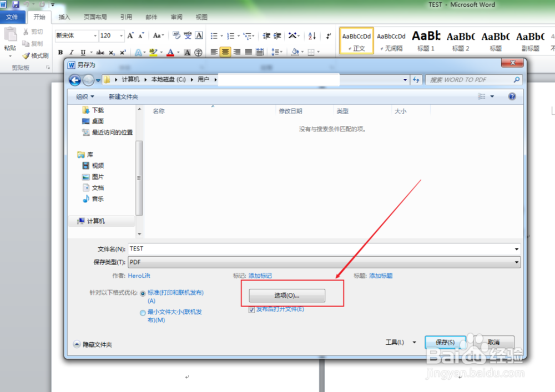
Task: Align text right
Action: [237, 52]
